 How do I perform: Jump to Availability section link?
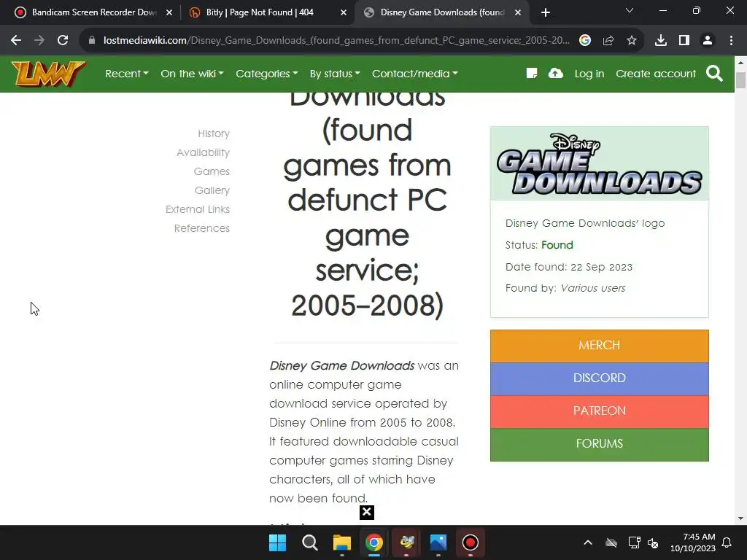coord(203,152)
